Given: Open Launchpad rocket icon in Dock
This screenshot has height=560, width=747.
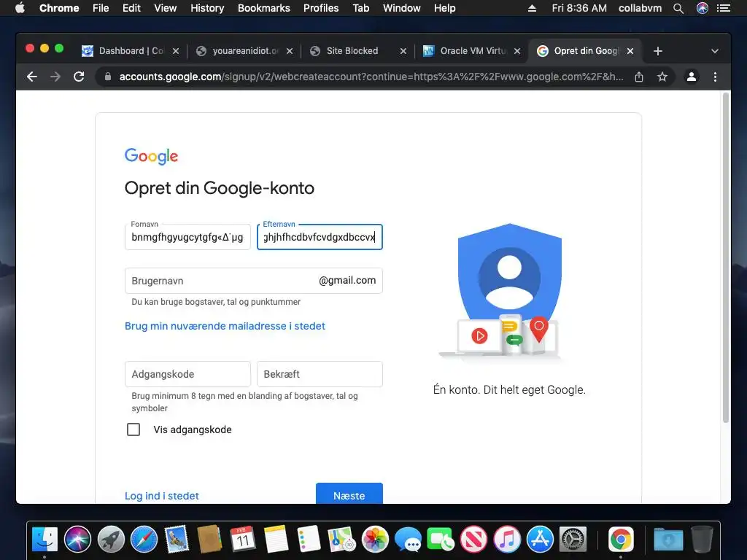Looking at the screenshot, I should tap(111, 540).
